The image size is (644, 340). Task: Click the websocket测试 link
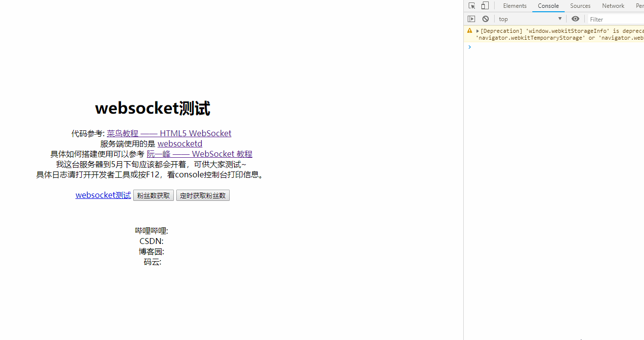[x=103, y=195]
